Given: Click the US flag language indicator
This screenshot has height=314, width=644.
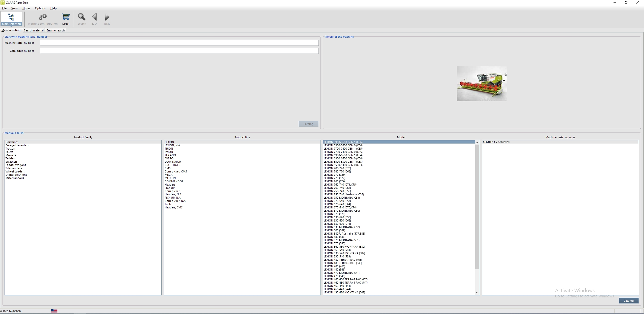Looking at the screenshot, I should [x=54, y=311].
